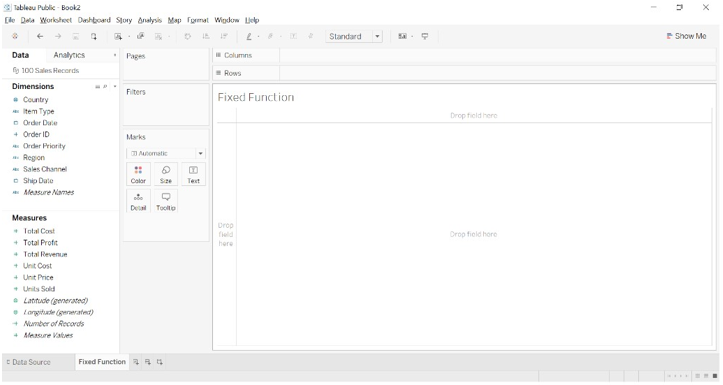Select the Country dimension field

[x=36, y=100]
